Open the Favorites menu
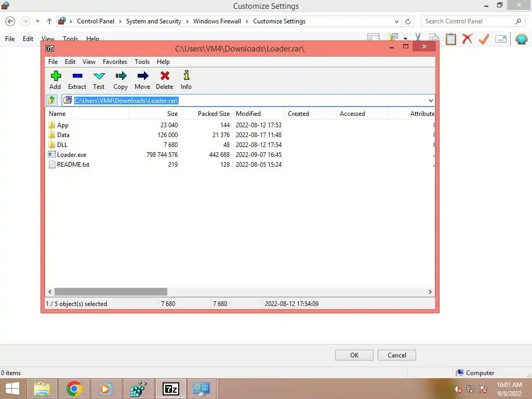The width and height of the screenshot is (532, 399). (x=115, y=62)
